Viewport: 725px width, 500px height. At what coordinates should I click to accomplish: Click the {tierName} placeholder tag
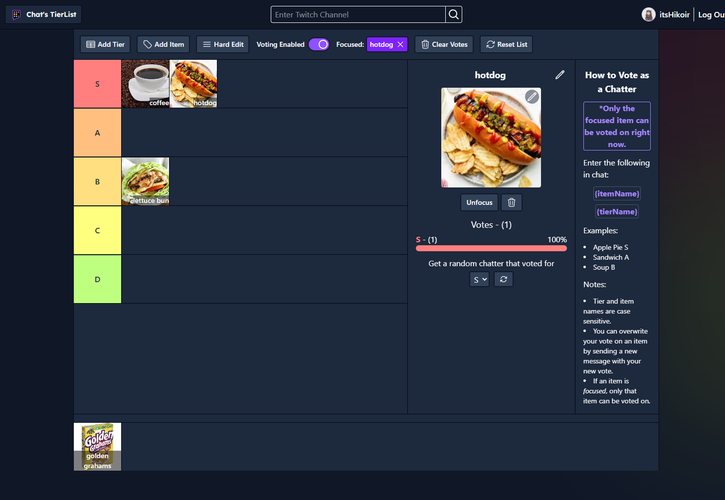pyautogui.click(x=617, y=212)
